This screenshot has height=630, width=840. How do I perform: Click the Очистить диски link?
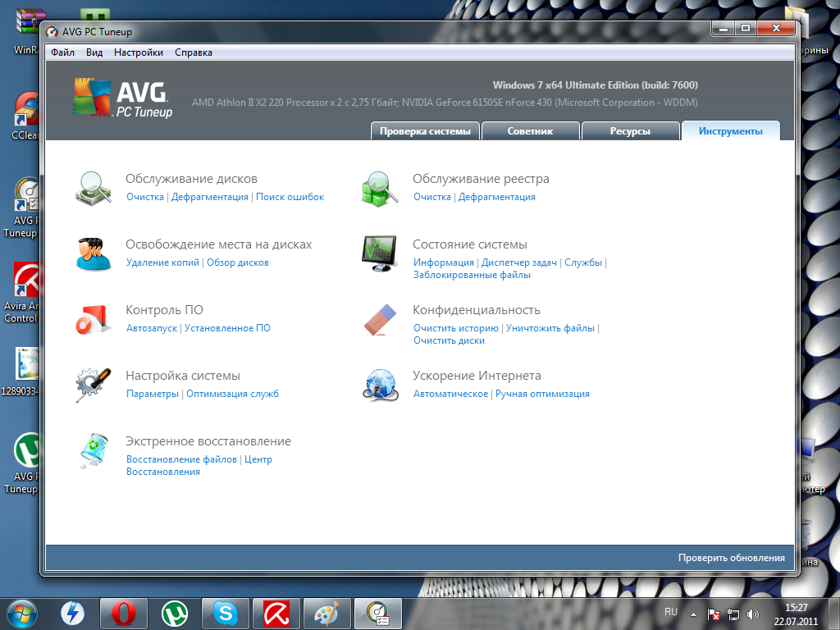click(x=449, y=340)
